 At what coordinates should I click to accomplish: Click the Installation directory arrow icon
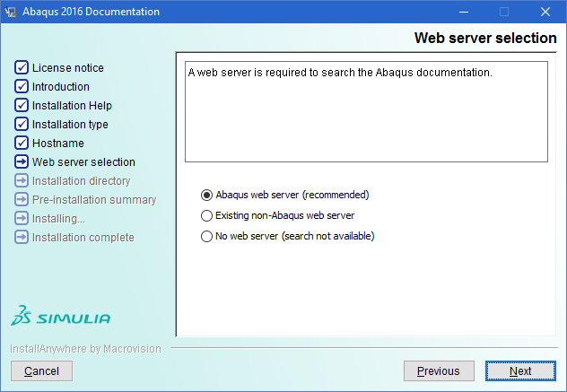(22, 180)
